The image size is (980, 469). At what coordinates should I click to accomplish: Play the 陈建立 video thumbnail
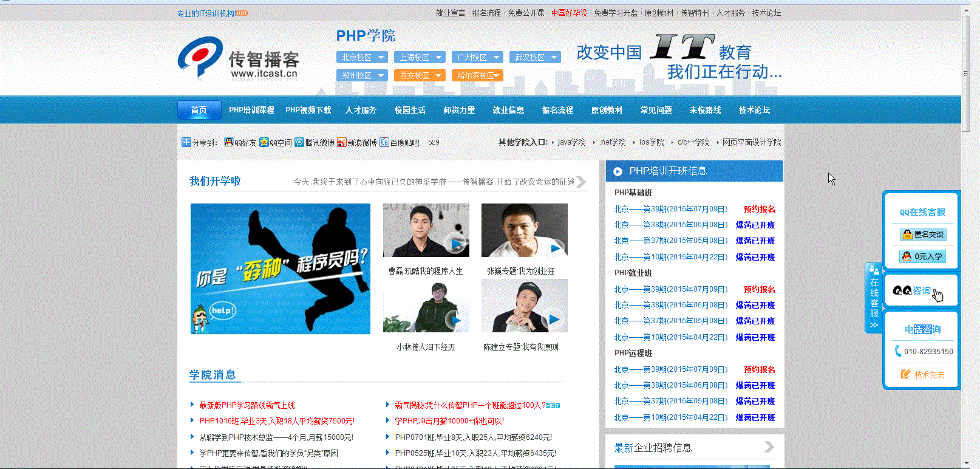tap(525, 306)
